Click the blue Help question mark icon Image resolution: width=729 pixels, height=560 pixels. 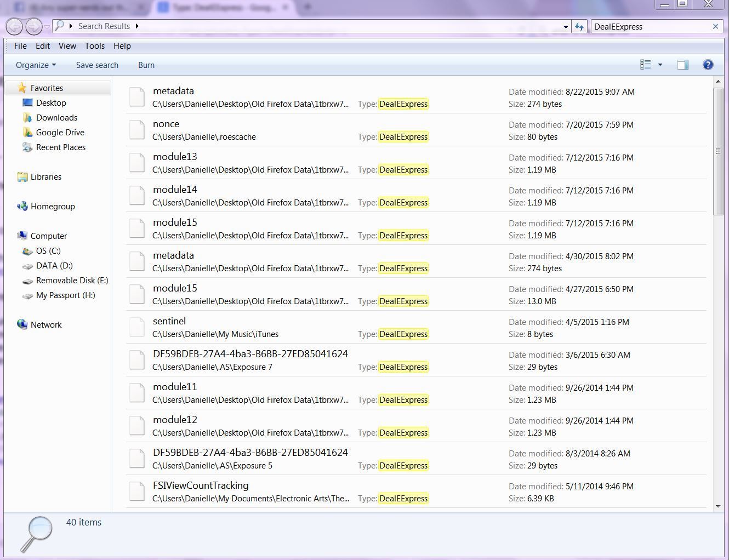coord(708,65)
